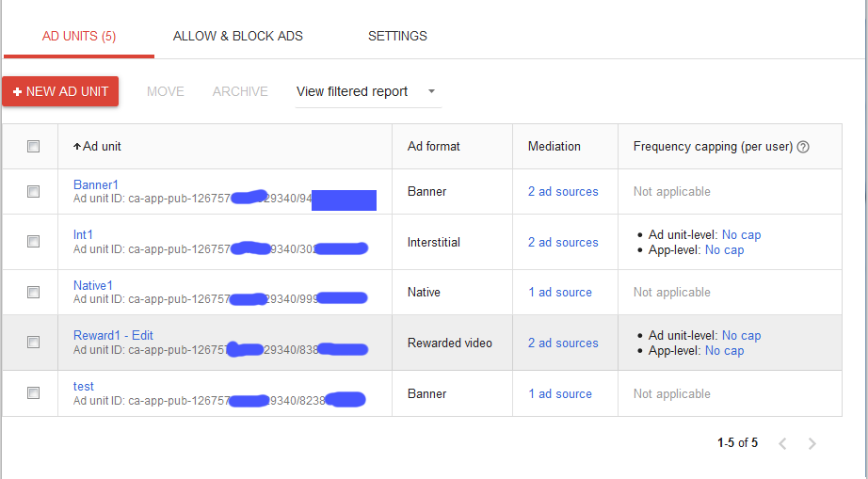Open the View filtered report dropdown
868x479 pixels.
(366, 91)
